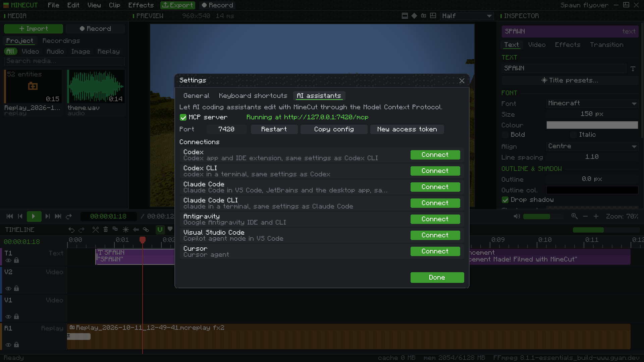Click the New access token button
This screenshot has width=644, height=362.
pos(407,129)
